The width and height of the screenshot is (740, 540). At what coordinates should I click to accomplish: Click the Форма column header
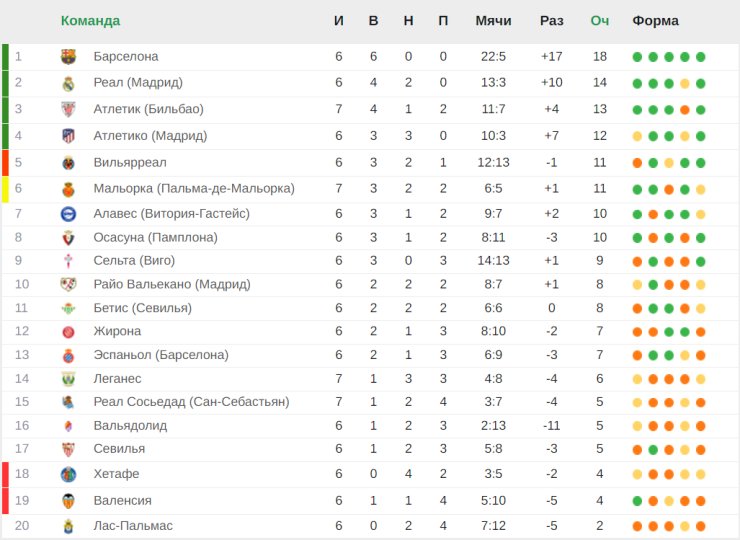coord(656,21)
